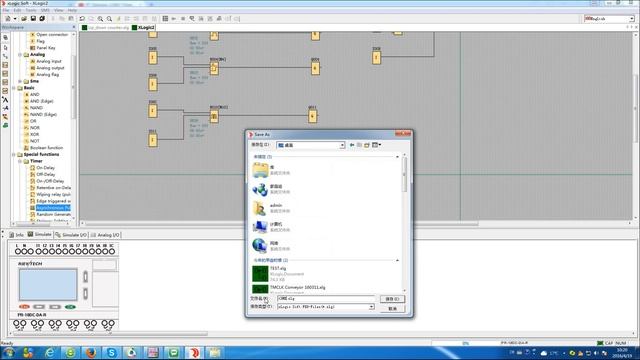Expand the Sms folder

(x=20, y=81)
